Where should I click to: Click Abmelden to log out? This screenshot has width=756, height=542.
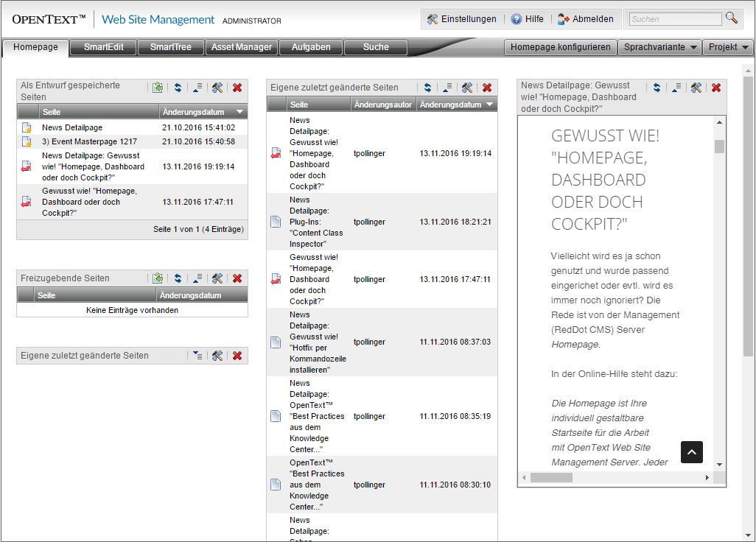point(585,19)
